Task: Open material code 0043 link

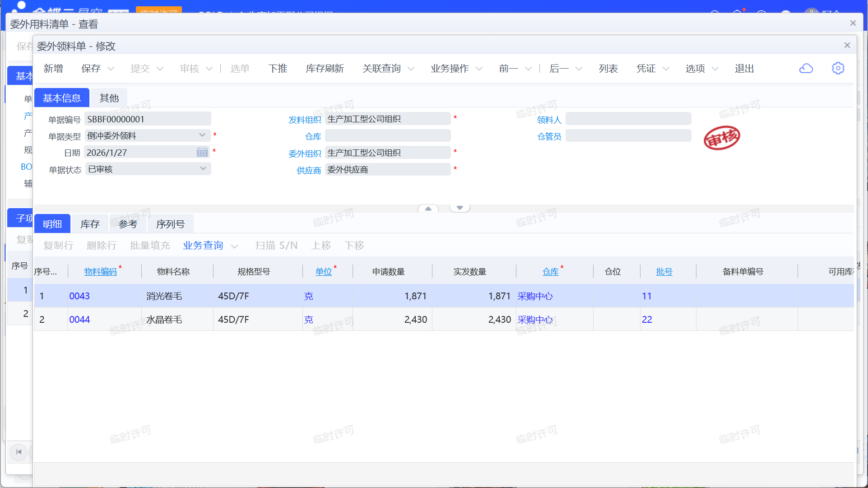Action: tap(79, 296)
